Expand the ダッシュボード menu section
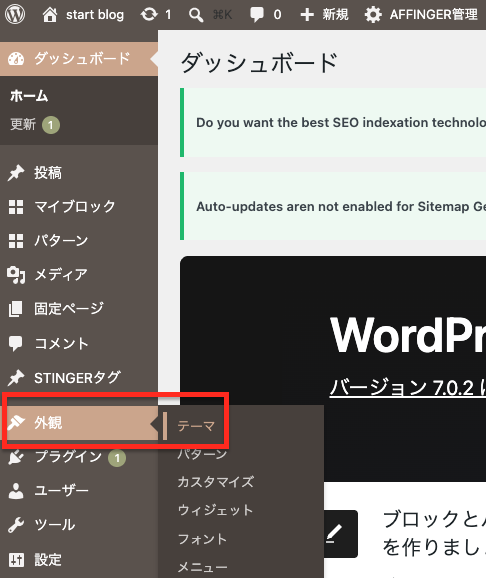 coord(79,59)
